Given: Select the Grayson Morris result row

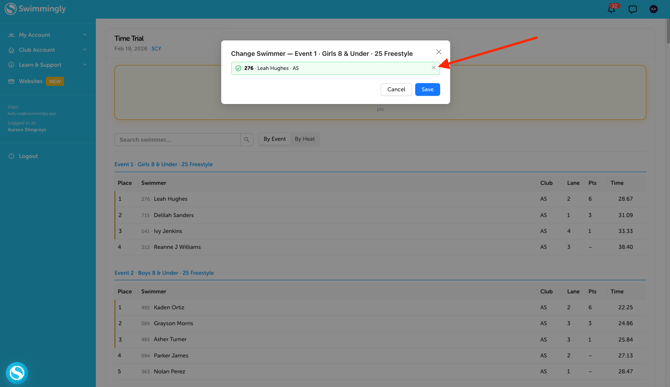Looking at the screenshot, I should tap(380, 323).
